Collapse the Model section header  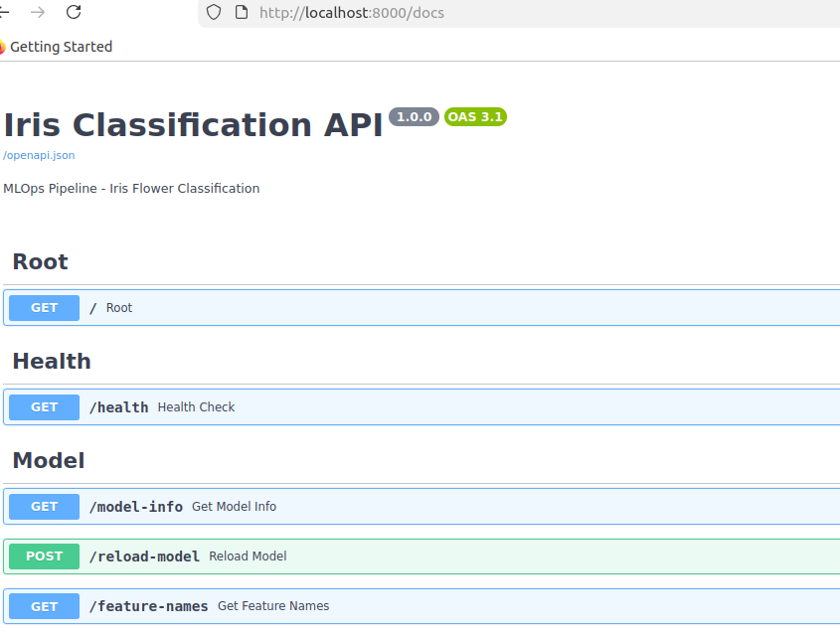[48, 461]
